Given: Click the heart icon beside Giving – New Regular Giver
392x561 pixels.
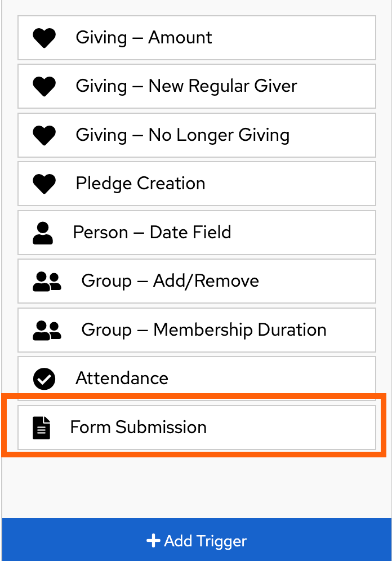Looking at the screenshot, I should point(44,86).
